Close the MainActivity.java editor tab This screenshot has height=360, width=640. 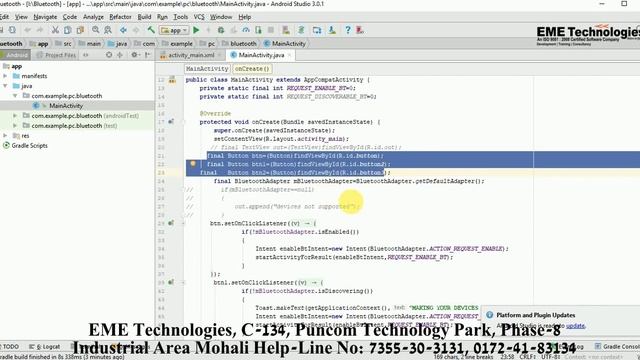point(290,55)
